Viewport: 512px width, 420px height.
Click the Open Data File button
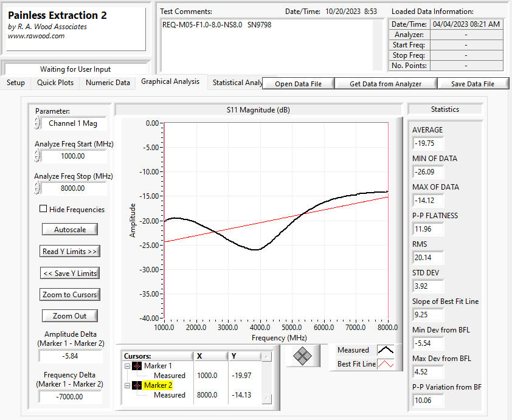click(298, 83)
